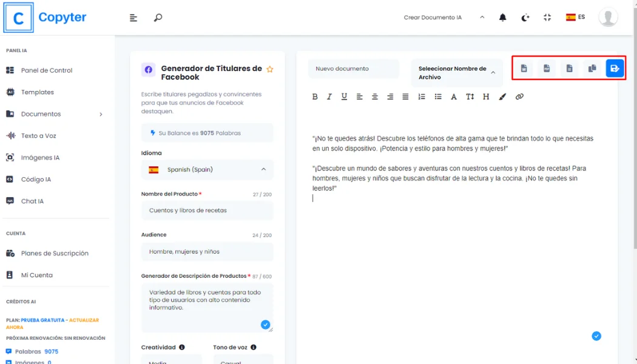
Task: Open the notifications bell
Action: 502,18
